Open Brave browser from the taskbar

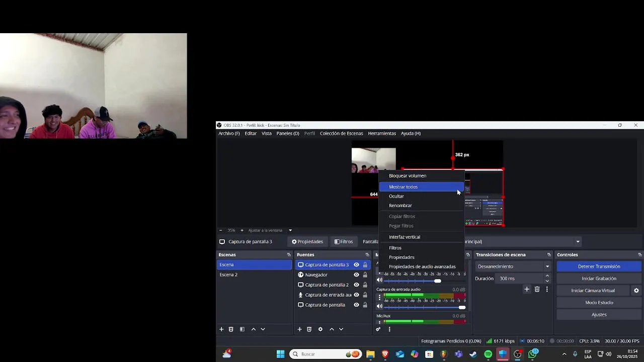point(385,354)
